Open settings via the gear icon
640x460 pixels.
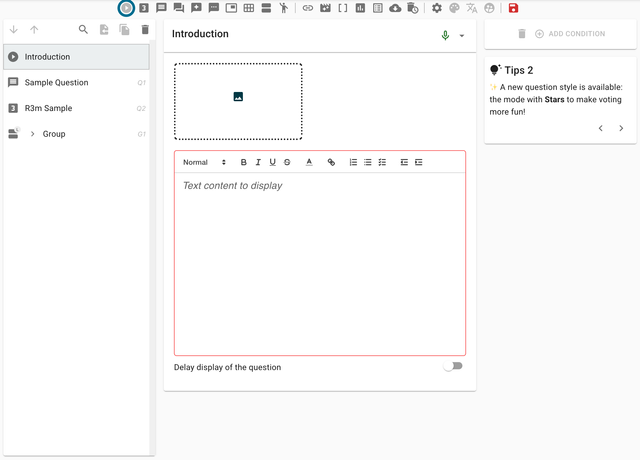coord(437,8)
